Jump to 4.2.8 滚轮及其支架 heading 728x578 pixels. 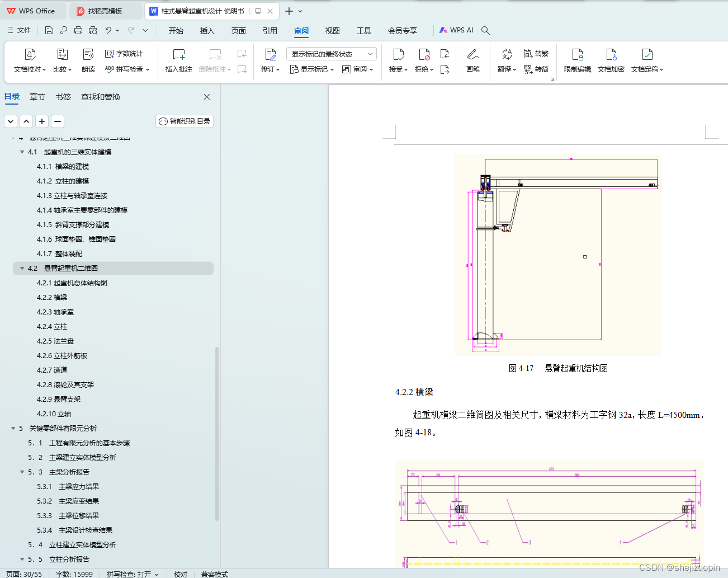65,385
